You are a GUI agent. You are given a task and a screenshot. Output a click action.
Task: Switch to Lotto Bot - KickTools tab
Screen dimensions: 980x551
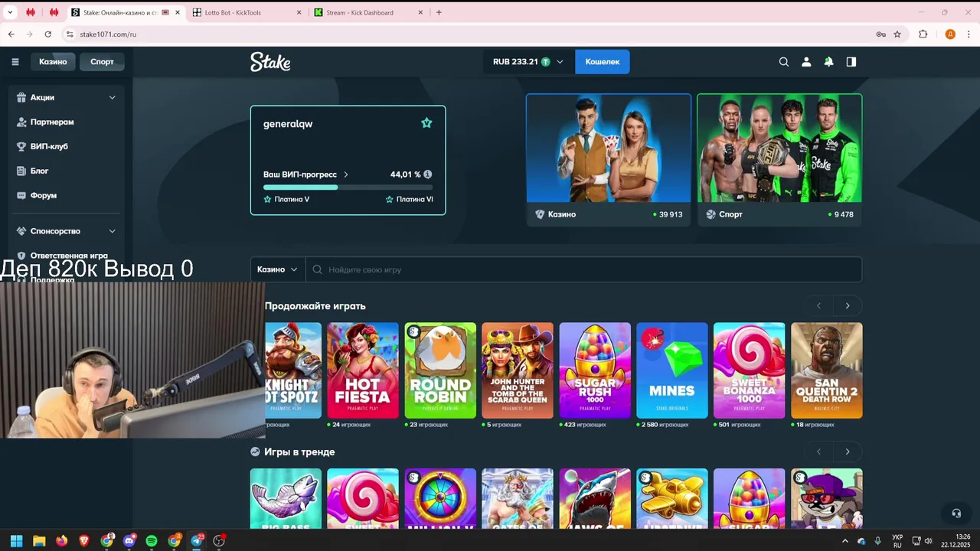[247, 12]
